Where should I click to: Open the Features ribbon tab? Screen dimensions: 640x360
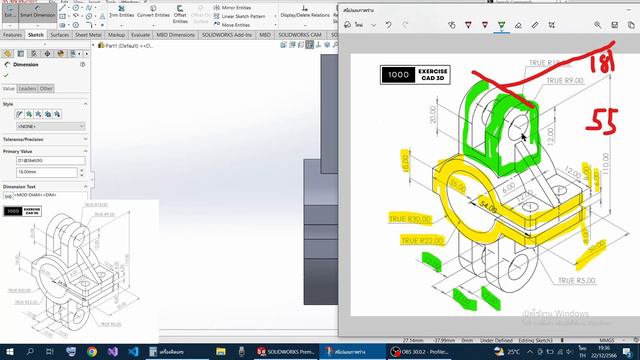click(12, 35)
